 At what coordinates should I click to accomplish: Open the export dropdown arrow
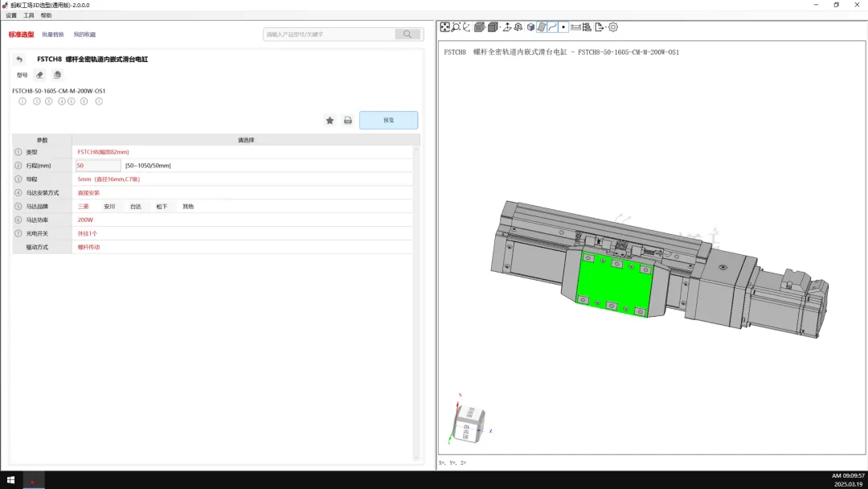[x=606, y=27]
